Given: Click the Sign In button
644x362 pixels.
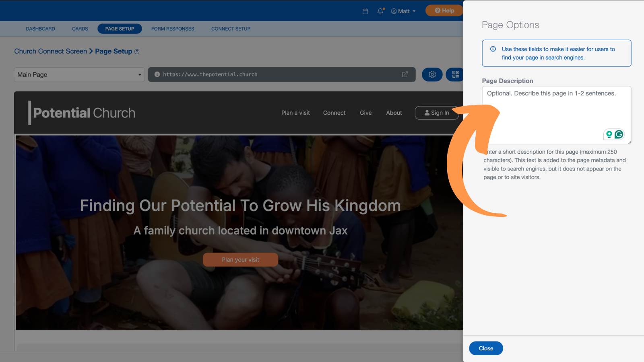Looking at the screenshot, I should 437,113.
